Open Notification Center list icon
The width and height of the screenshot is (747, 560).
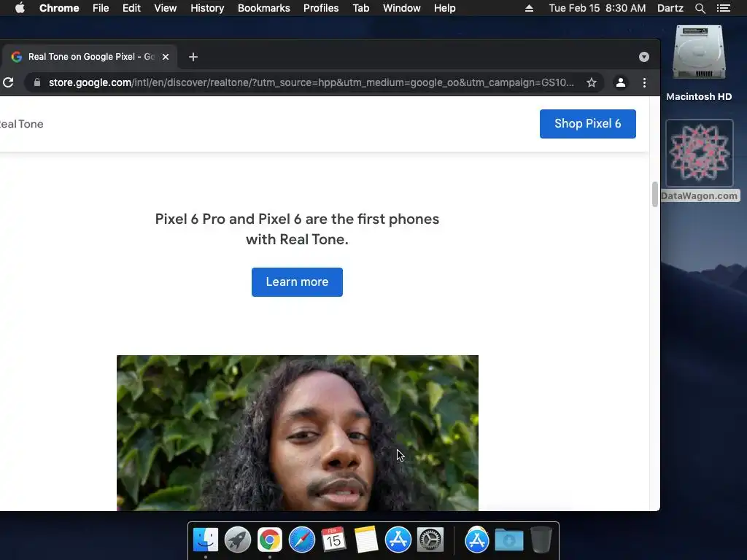pos(723,8)
